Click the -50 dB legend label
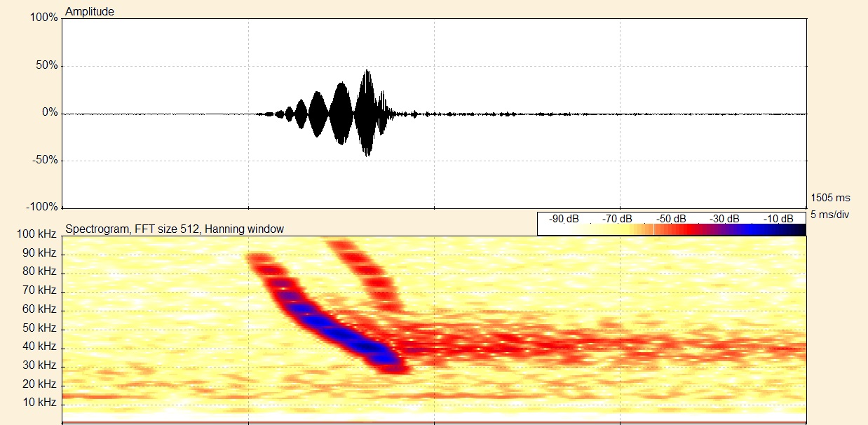868x425 pixels. (671, 219)
